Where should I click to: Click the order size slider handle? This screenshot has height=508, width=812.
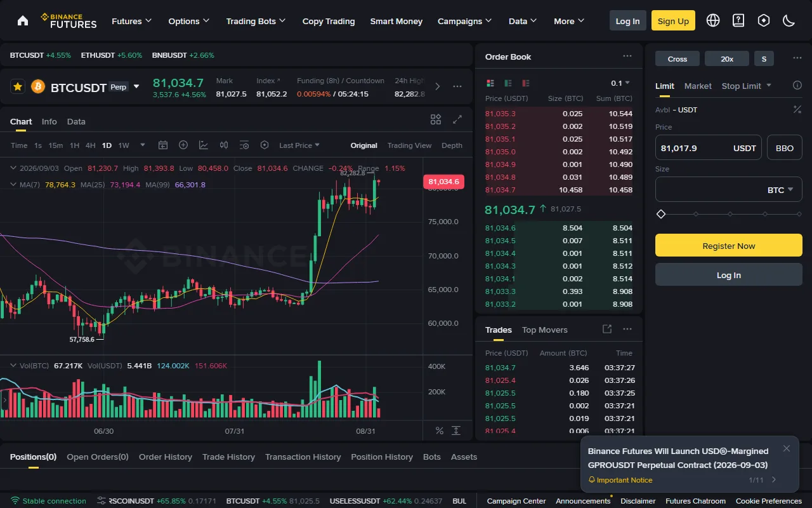point(661,214)
